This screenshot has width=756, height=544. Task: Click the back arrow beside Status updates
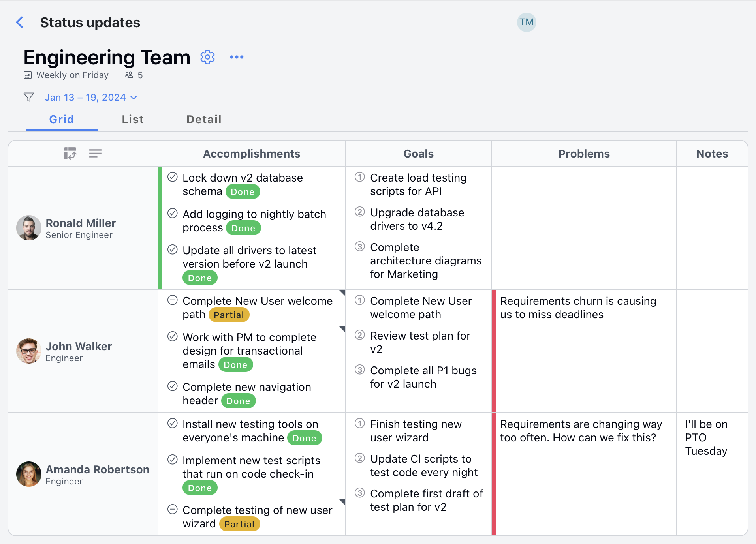(x=20, y=23)
